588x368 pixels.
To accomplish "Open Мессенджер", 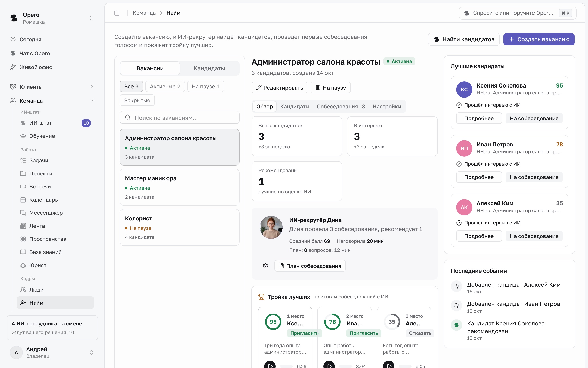I will [x=55, y=213].
